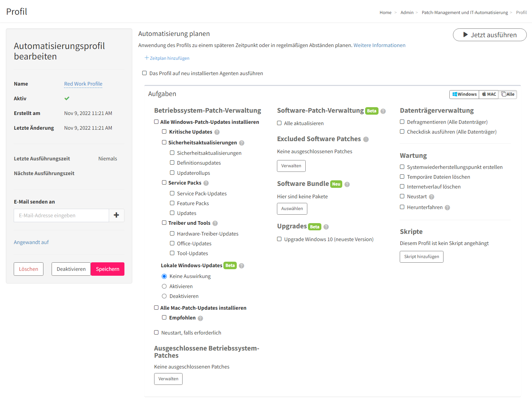
Task: Click the Jetzt ausführen button
Action: point(490,35)
